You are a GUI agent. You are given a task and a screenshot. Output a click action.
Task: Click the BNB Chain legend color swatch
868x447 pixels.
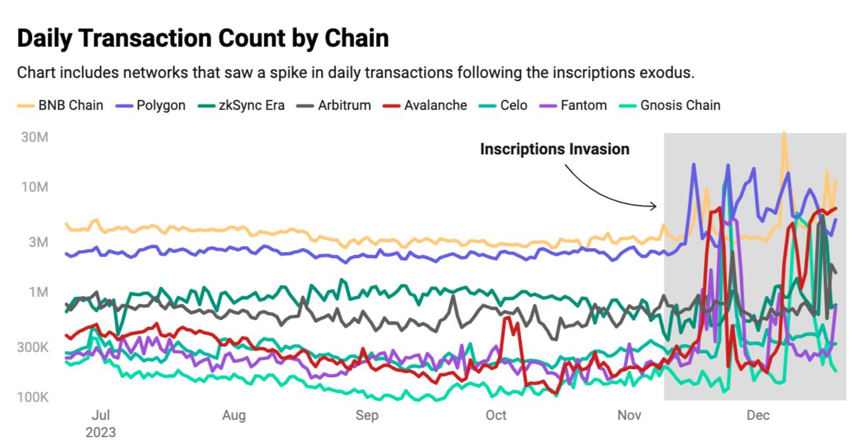point(26,105)
